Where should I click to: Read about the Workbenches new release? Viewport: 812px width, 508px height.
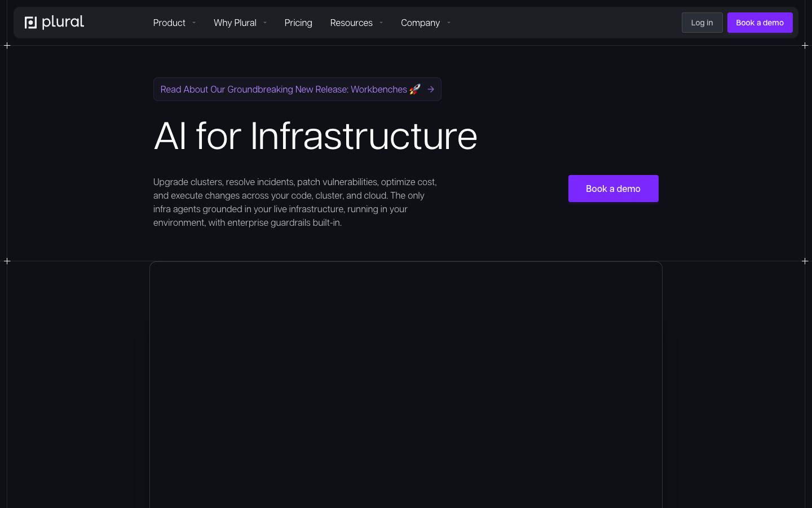pyautogui.click(x=297, y=89)
